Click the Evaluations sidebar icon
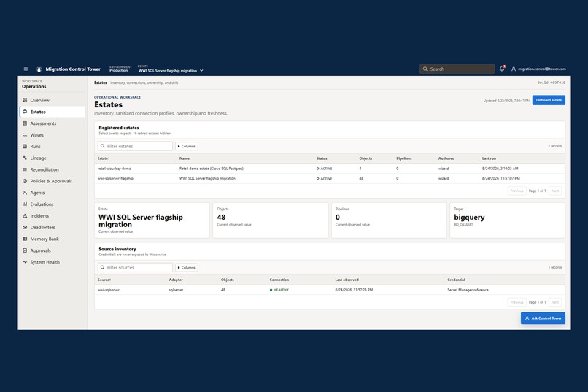This screenshot has height=392, width=588. pos(25,204)
